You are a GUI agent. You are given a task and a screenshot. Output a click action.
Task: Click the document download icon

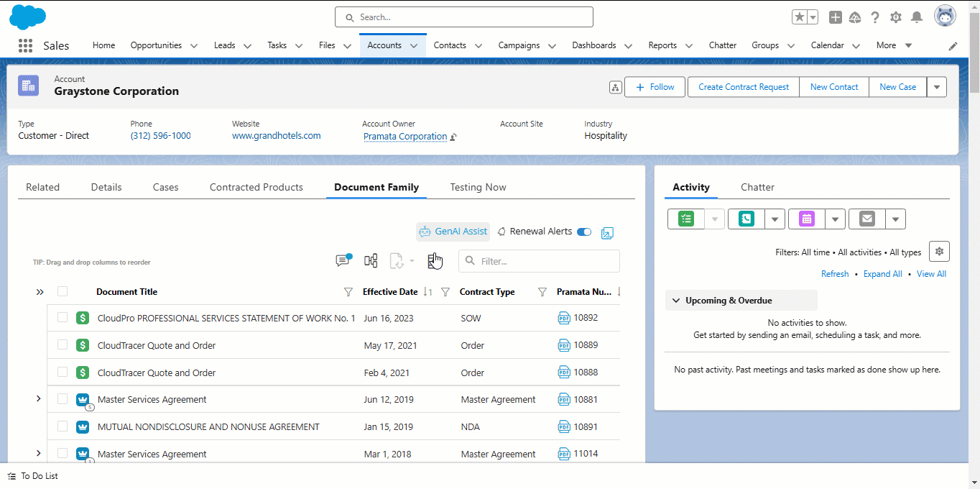pyautogui.click(x=397, y=261)
